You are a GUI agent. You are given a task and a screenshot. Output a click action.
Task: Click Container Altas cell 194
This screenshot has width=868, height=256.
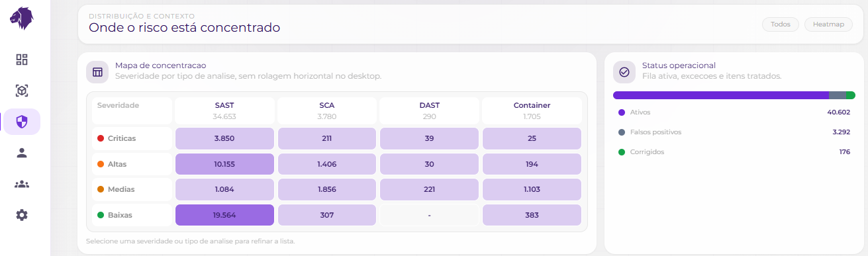[532, 164]
